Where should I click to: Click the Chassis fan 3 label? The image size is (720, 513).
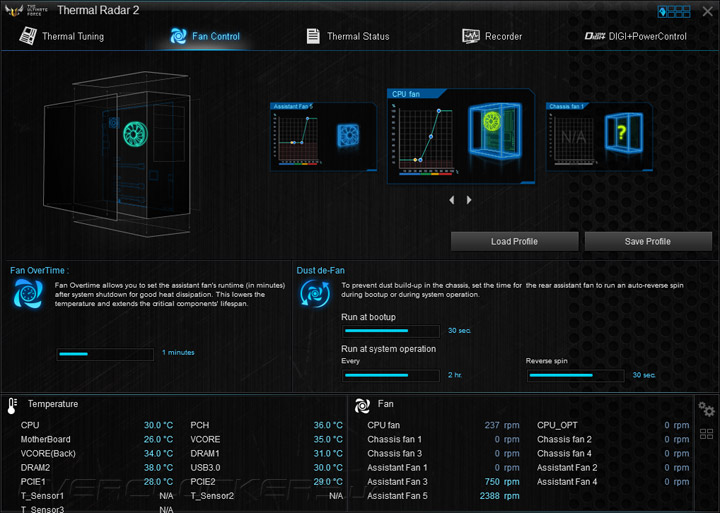pyautogui.click(x=394, y=454)
